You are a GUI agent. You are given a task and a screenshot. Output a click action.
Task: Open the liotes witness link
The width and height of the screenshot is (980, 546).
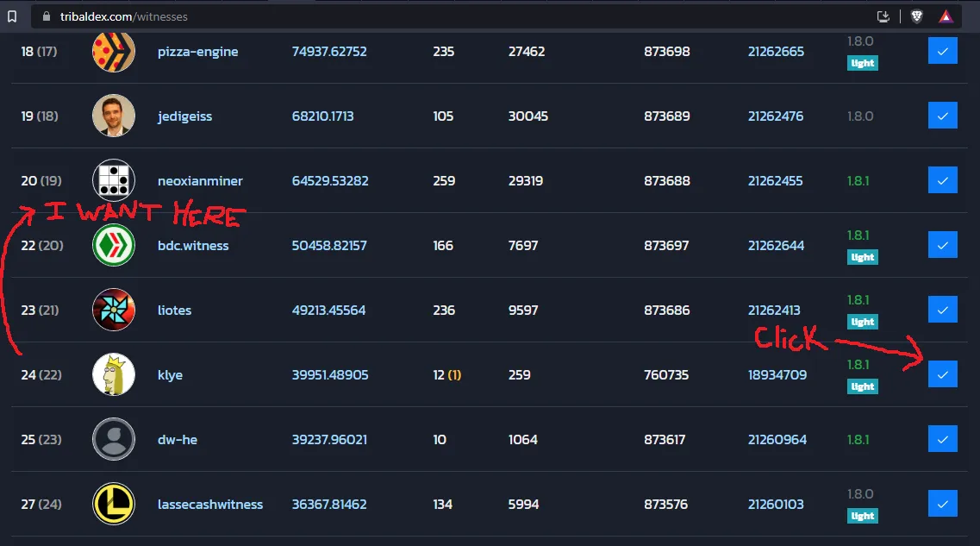click(174, 311)
